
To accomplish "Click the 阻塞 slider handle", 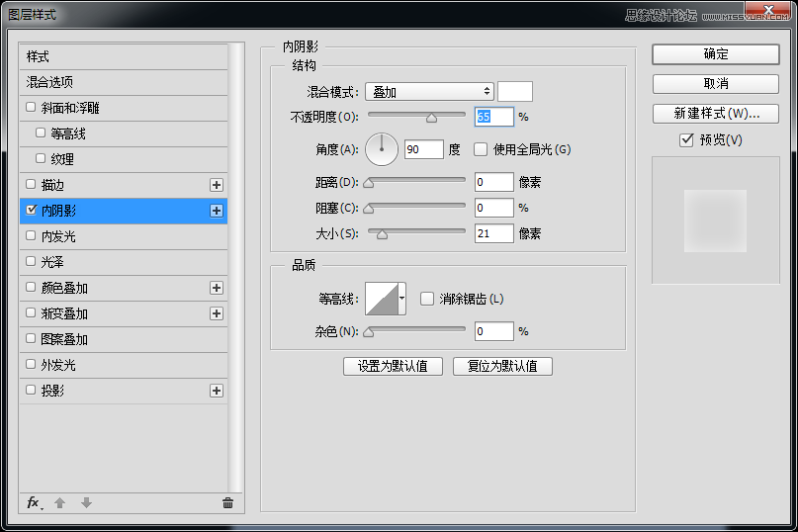I will [x=369, y=209].
